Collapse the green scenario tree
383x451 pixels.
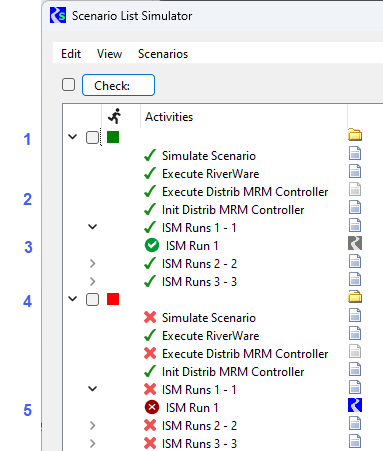[73, 137]
